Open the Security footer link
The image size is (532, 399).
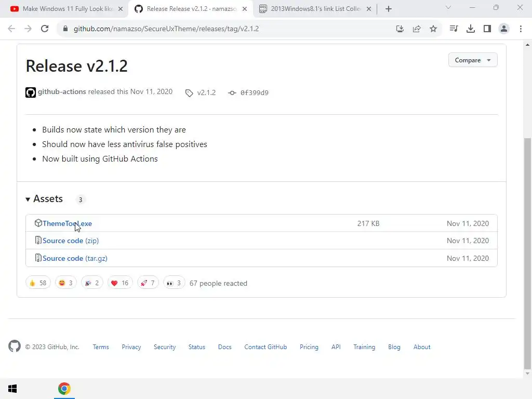[165, 347]
